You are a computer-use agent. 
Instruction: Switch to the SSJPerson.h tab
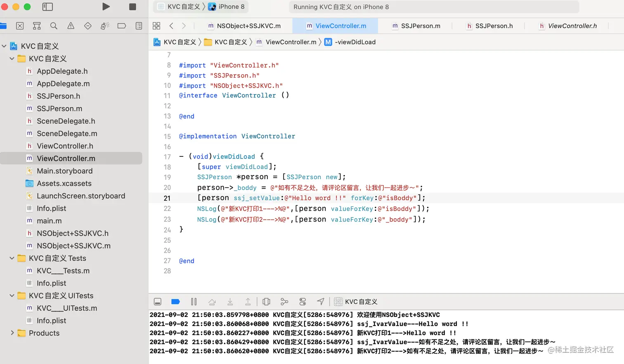click(x=489, y=26)
